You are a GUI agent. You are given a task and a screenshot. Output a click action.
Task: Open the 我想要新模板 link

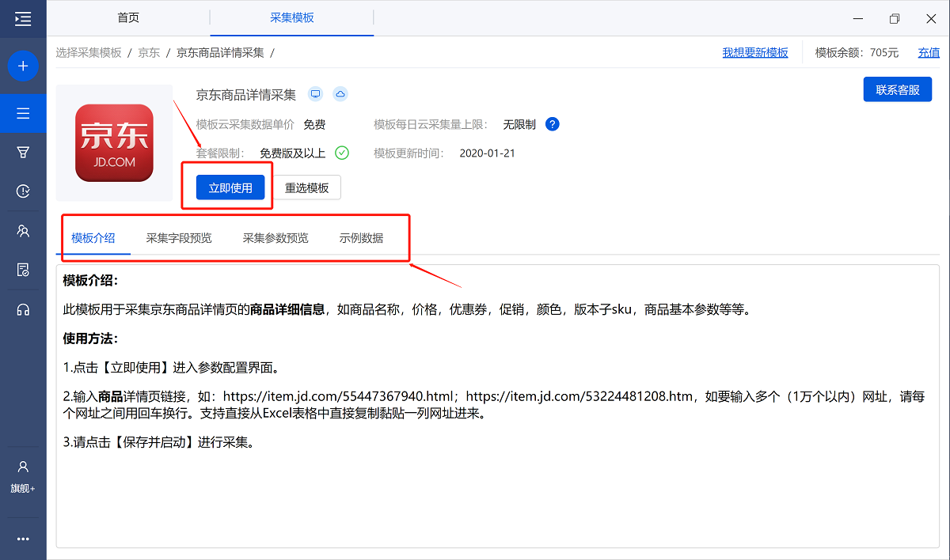[x=755, y=53]
